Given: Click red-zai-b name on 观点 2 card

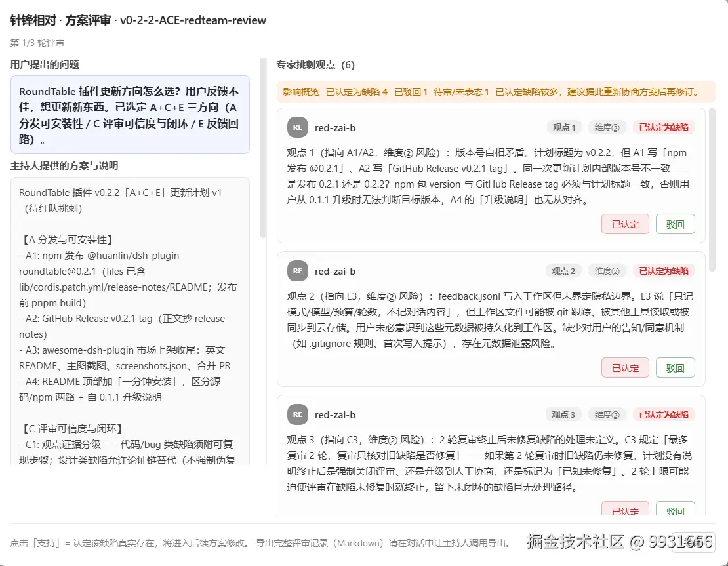Looking at the screenshot, I should coord(335,271).
